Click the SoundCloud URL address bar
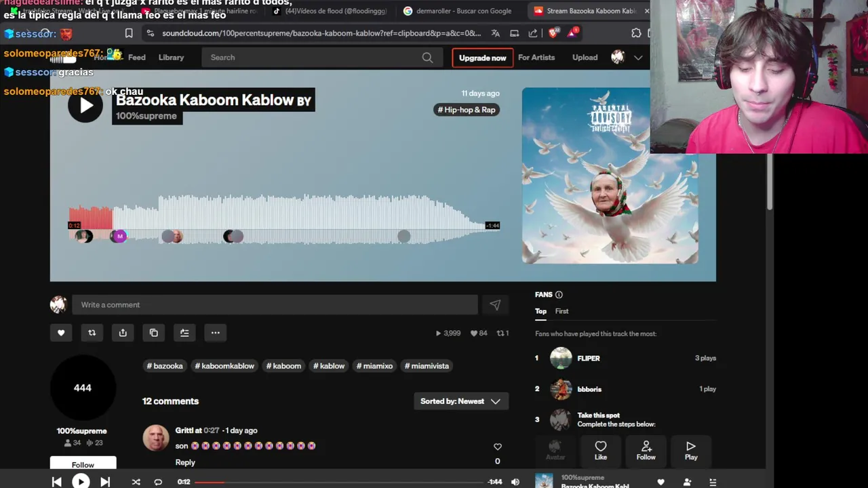 point(321,33)
